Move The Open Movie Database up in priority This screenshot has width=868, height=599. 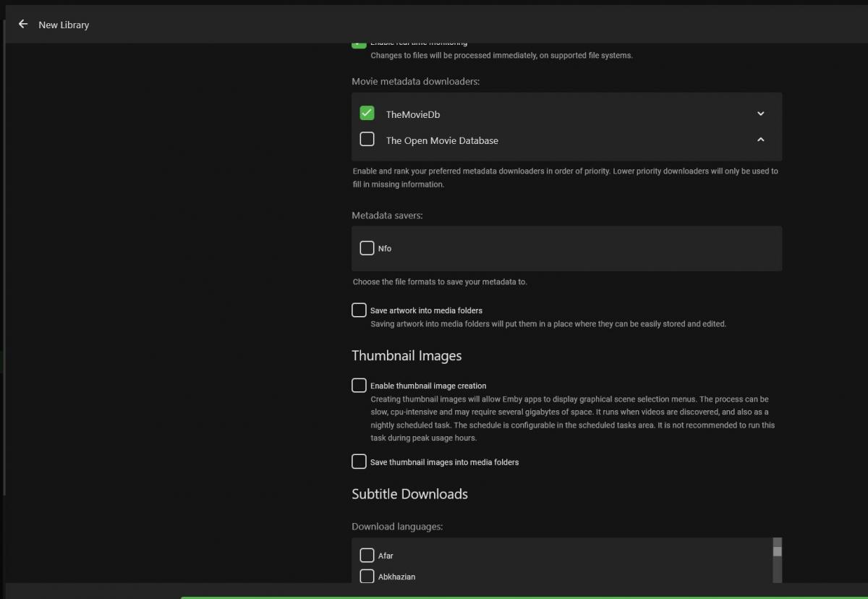click(x=760, y=140)
